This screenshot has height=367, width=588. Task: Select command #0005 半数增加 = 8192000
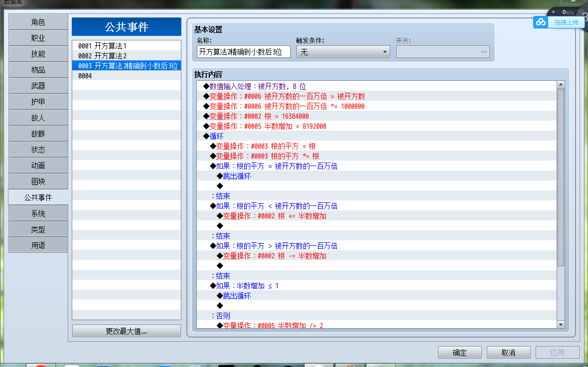377,126
